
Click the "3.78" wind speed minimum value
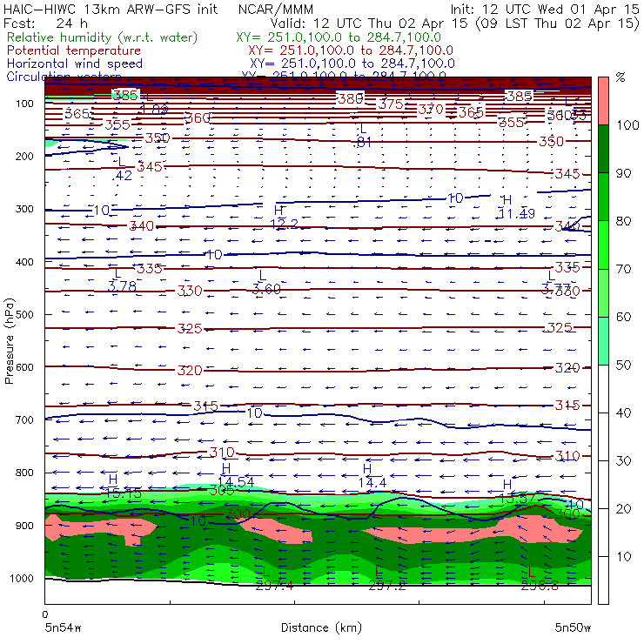click(122, 286)
